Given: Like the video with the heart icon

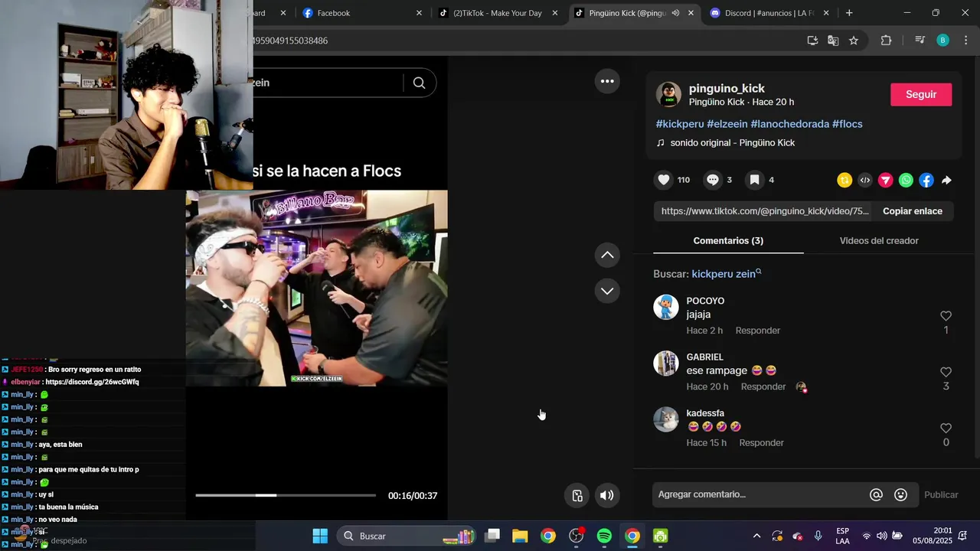Looking at the screenshot, I should pos(664,180).
